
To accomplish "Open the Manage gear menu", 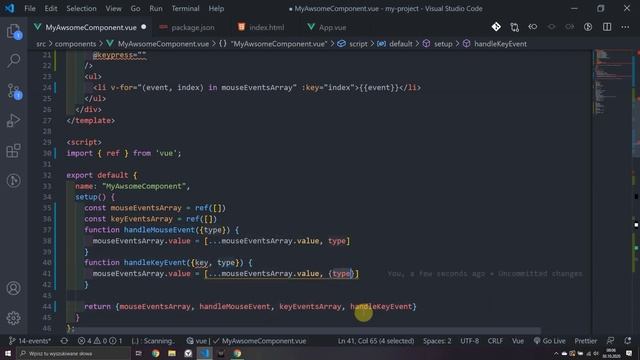I will (x=13, y=318).
